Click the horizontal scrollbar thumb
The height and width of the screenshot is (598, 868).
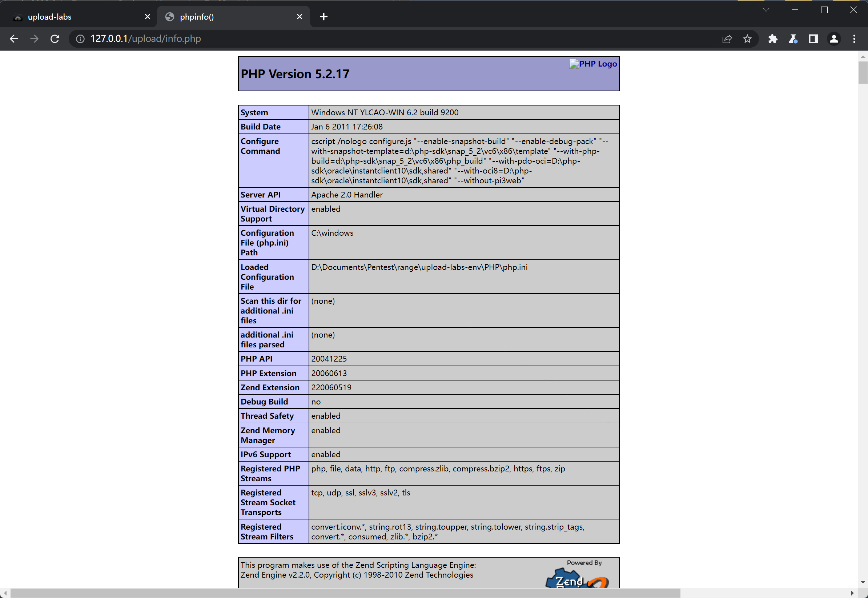click(x=345, y=593)
